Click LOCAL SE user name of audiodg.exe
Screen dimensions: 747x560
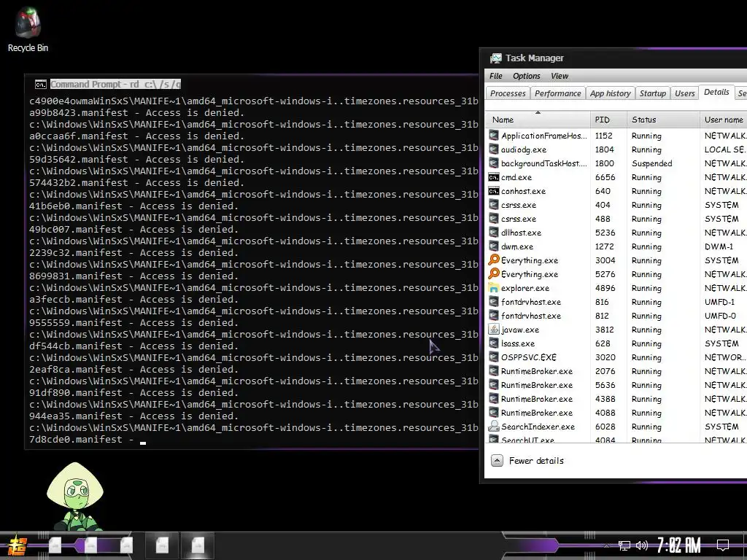click(725, 149)
